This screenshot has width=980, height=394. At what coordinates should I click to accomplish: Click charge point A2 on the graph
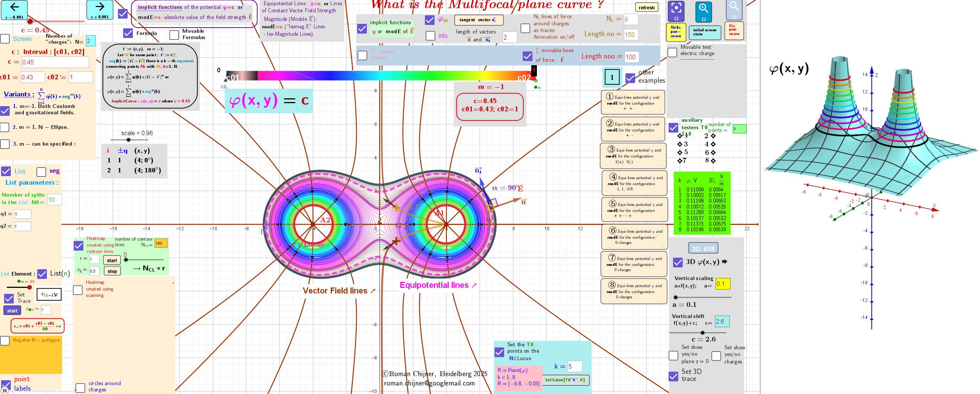click(x=313, y=225)
